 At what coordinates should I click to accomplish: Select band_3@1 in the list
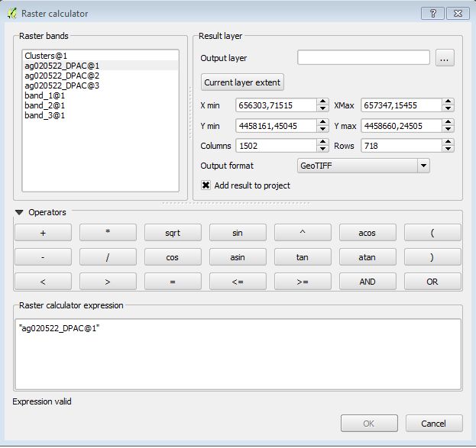101,115
